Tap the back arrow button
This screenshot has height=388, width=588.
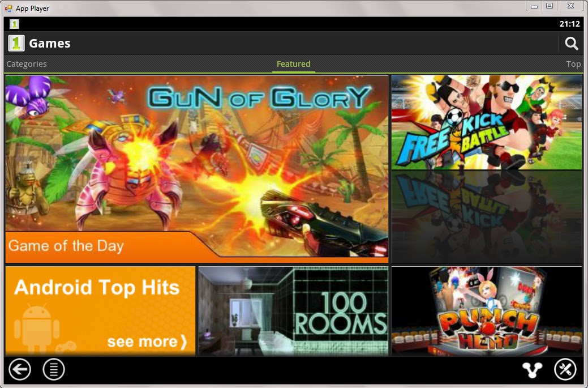(20, 370)
